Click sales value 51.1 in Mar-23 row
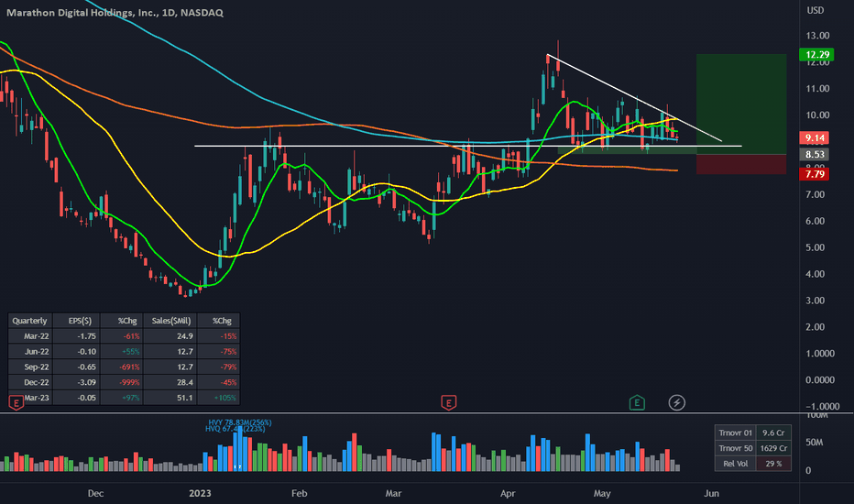Image resolution: width=854 pixels, height=504 pixels. (x=184, y=398)
